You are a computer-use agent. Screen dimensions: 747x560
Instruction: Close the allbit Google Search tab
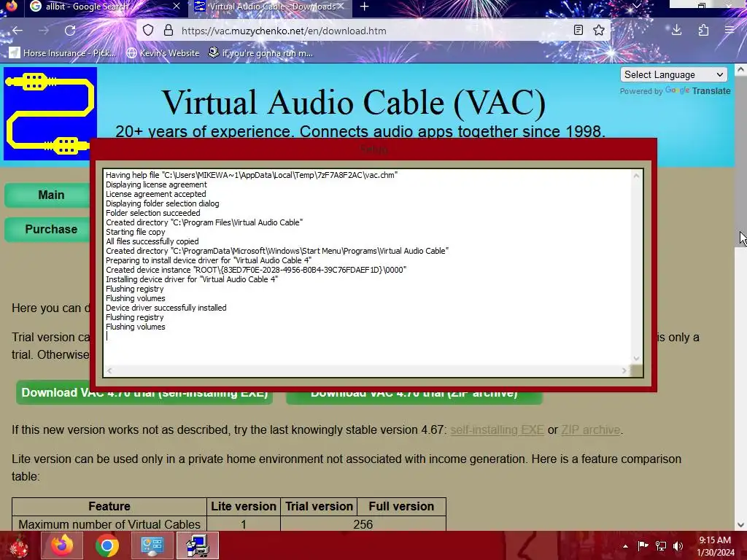177,6
